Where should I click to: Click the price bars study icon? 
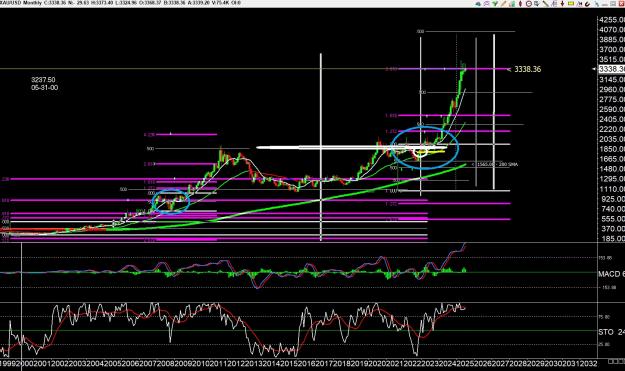point(554,4)
